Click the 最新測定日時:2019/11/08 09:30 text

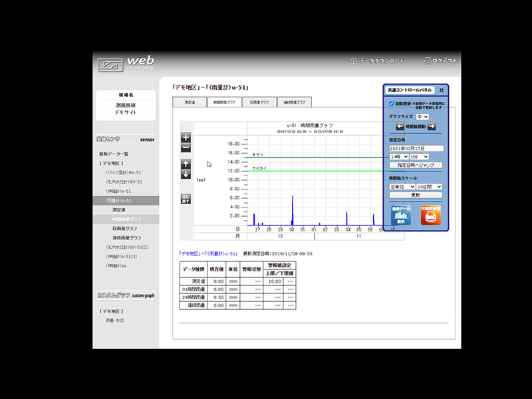click(277, 254)
